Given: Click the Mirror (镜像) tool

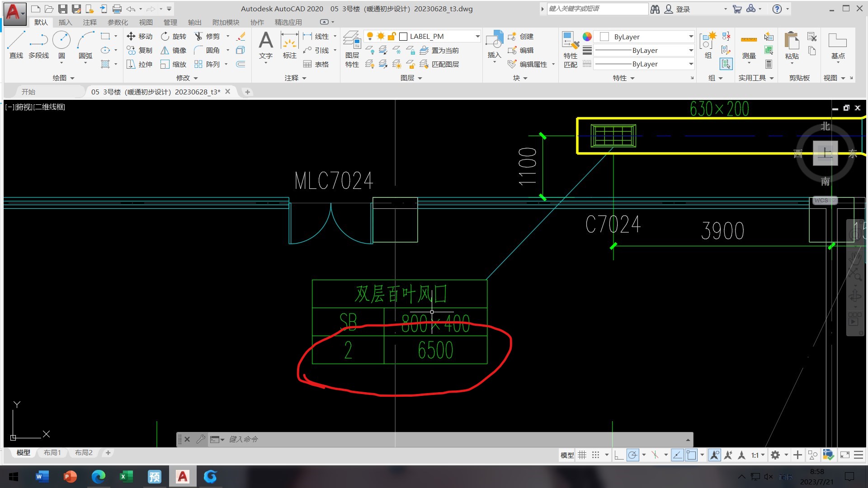Looking at the screenshot, I should pyautogui.click(x=174, y=50).
